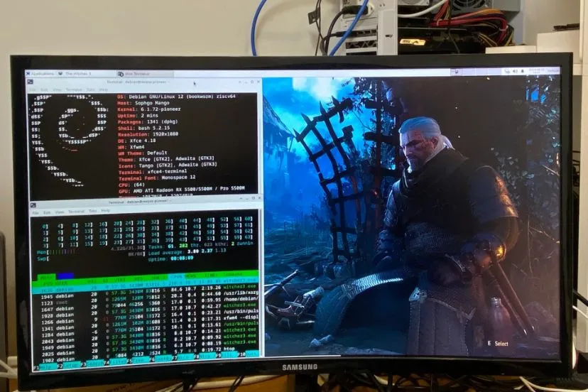Open View menu in the upper terminal window
The image size is (588, 392).
(x=57, y=89)
